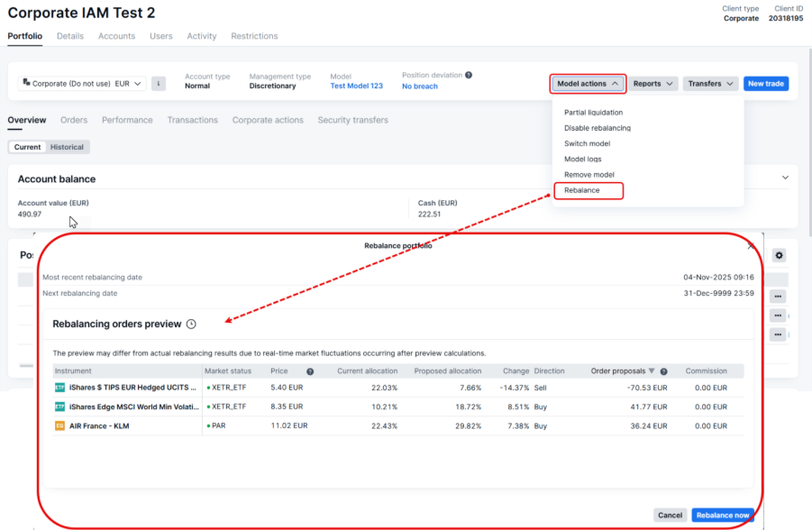Image resolution: width=812 pixels, height=530 pixels.
Task: Click the iShares $ TIPS ETF icon
Action: pyautogui.click(x=59, y=388)
